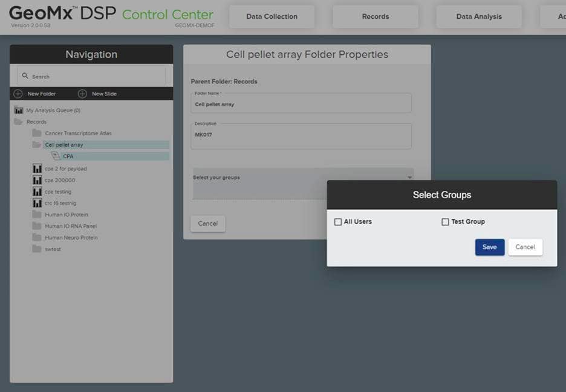The width and height of the screenshot is (566, 392).
Task: Click the New Folder plus icon
Action: [x=18, y=94]
